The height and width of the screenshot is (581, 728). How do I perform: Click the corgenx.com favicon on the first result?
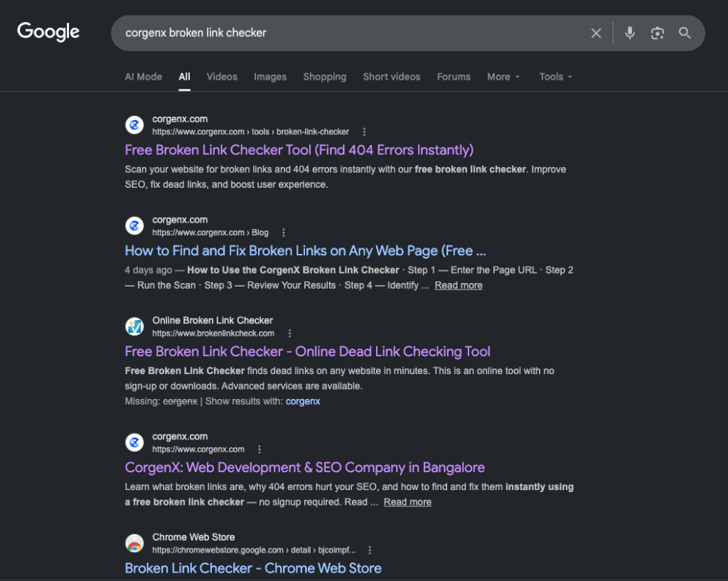pos(134,124)
